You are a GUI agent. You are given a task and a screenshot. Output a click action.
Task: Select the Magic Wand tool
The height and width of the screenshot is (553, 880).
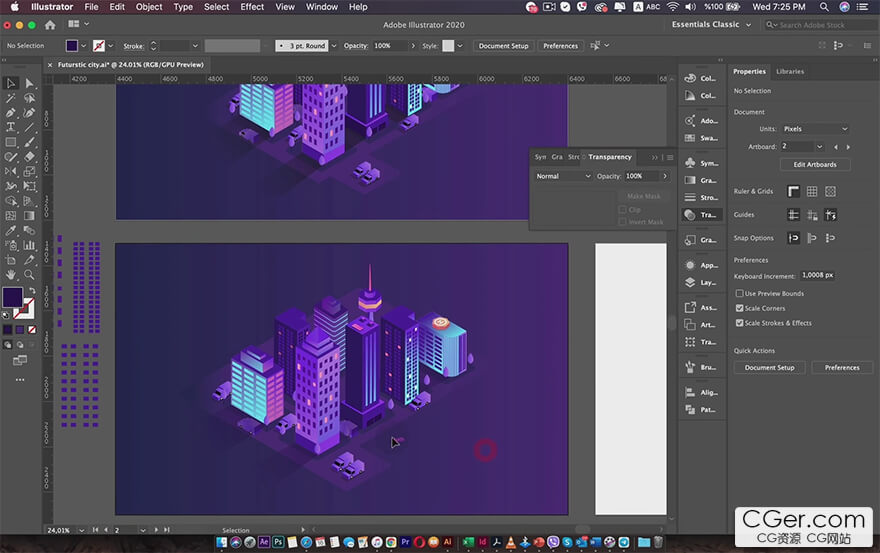pos(11,98)
